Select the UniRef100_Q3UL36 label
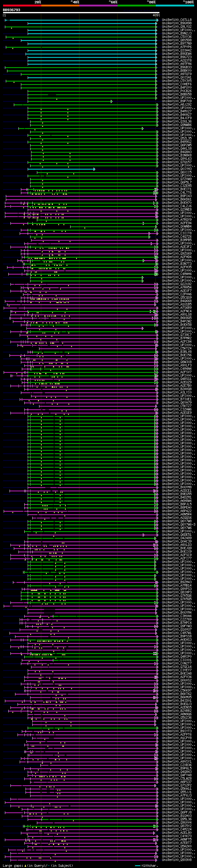This screenshot has height=868, width=197. 177,122
